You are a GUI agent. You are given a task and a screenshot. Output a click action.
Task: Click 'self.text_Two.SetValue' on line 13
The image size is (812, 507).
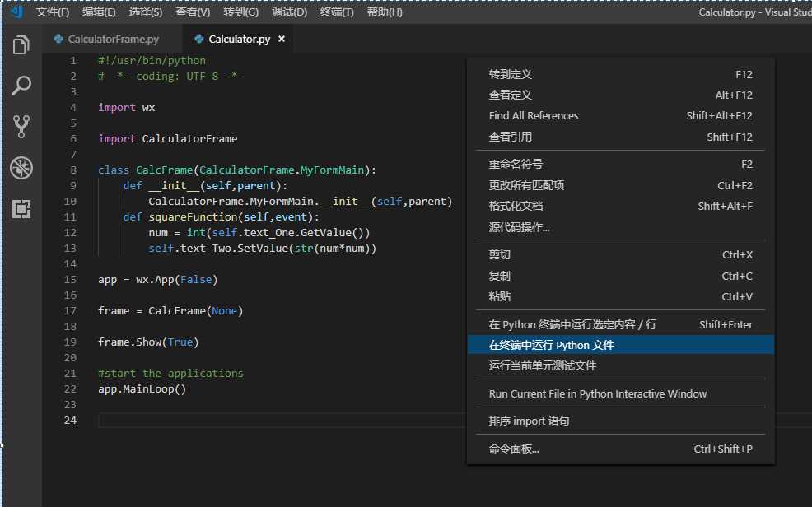(x=218, y=249)
